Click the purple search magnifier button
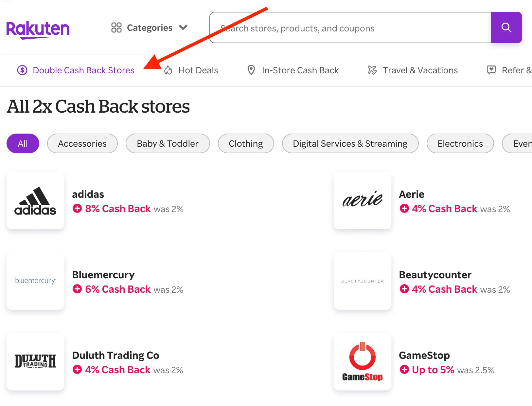Screen dimensions: 532x406 tap(506, 28)
